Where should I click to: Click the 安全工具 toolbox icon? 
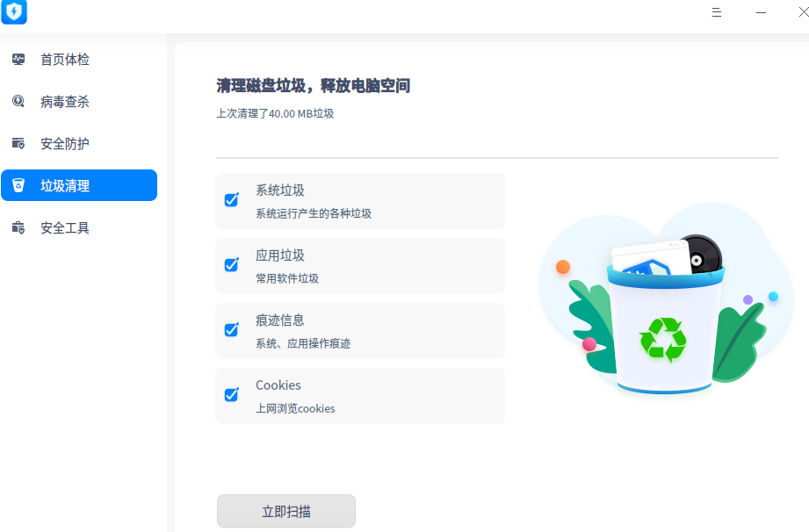18,228
